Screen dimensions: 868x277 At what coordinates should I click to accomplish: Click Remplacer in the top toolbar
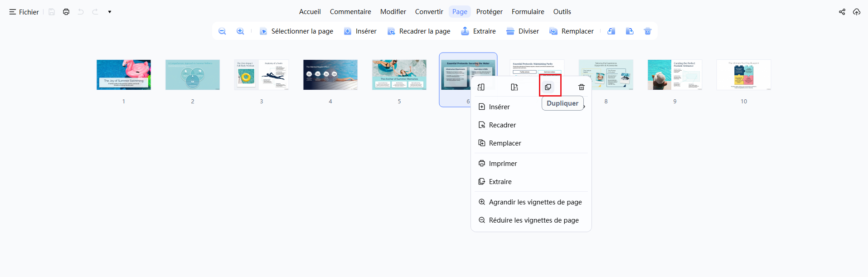[572, 31]
